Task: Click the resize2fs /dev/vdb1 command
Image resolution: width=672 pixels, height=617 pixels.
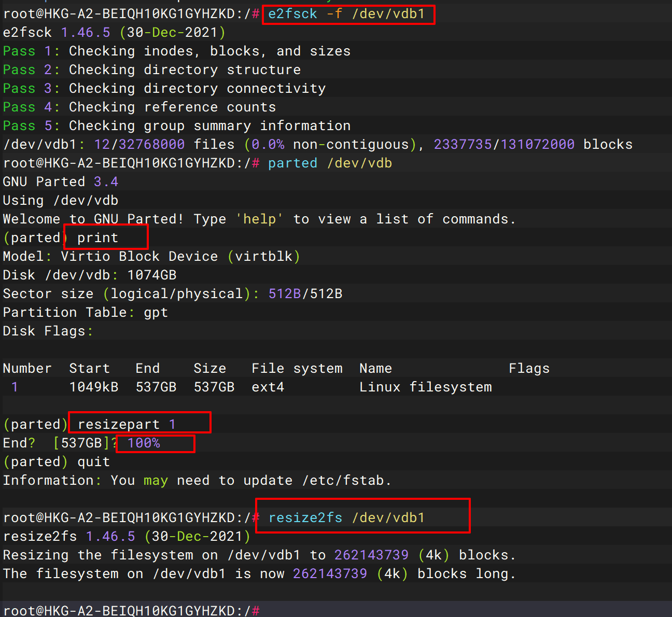Action: (346, 518)
